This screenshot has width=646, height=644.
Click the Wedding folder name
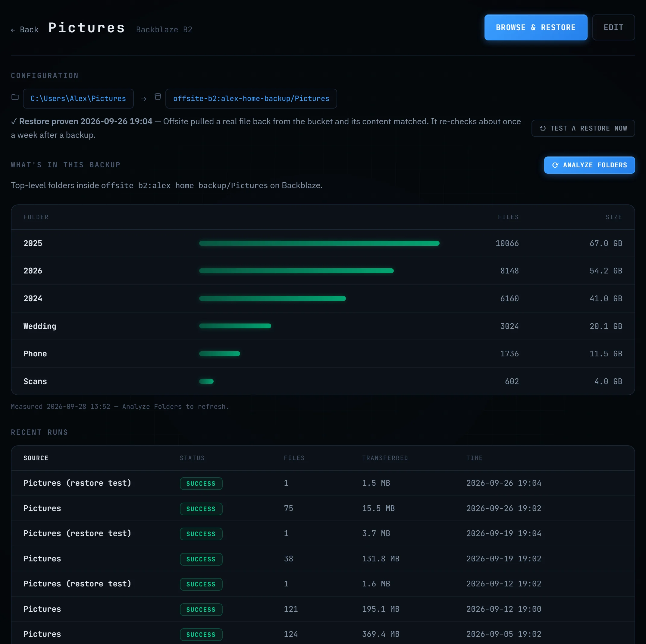pos(40,326)
